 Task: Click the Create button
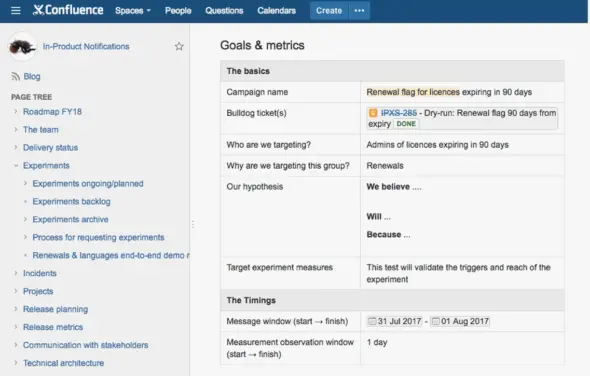[x=329, y=11]
